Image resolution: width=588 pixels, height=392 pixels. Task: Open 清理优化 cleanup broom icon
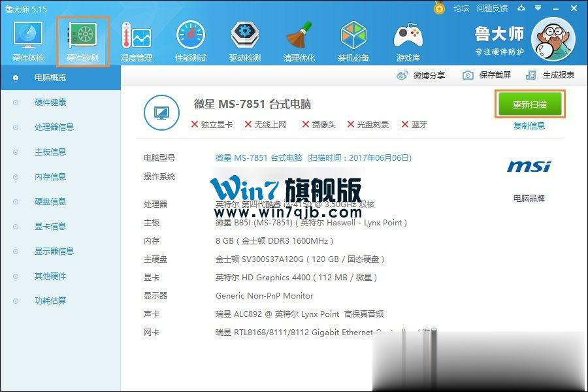point(299,42)
